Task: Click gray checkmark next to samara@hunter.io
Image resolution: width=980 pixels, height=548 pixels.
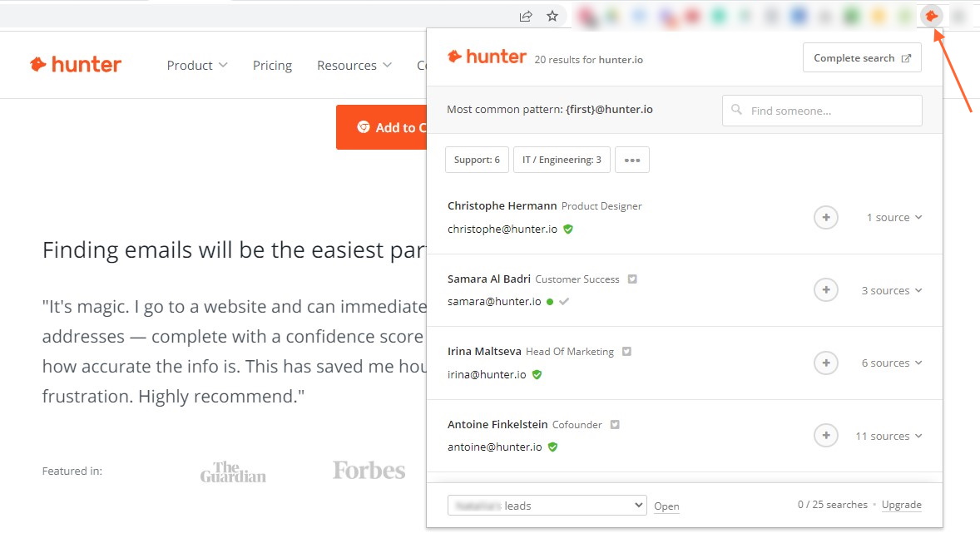Action: (564, 302)
